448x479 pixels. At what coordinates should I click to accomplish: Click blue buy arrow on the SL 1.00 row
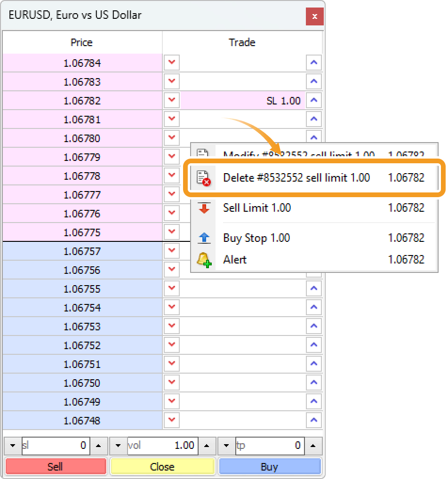click(313, 100)
